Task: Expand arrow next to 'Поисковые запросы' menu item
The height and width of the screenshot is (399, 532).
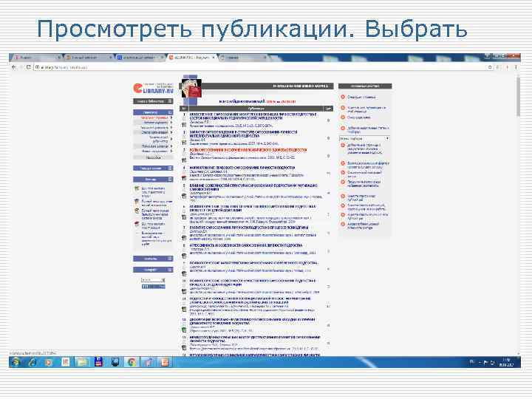Action: click(x=171, y=146)
